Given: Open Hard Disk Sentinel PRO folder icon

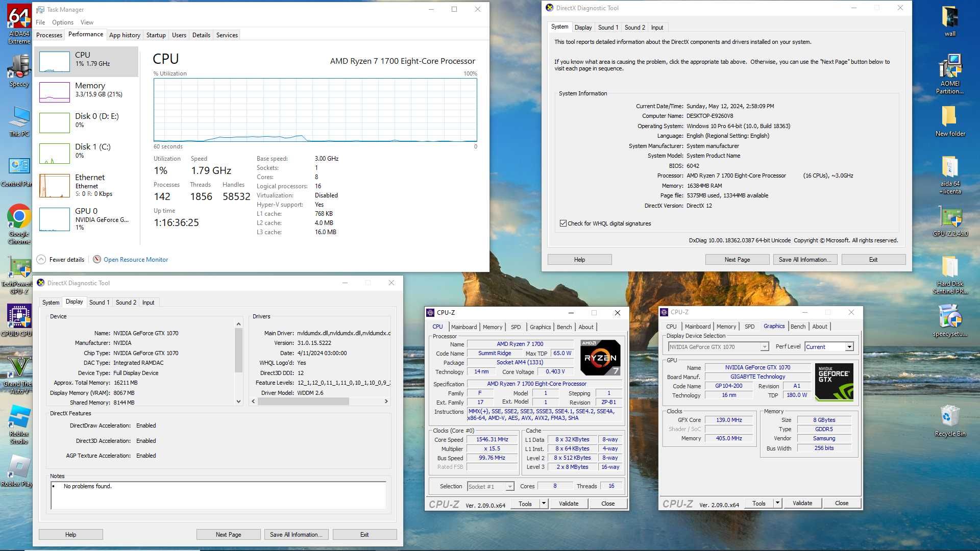Looking at the screenshot, I should coord(950,275).
